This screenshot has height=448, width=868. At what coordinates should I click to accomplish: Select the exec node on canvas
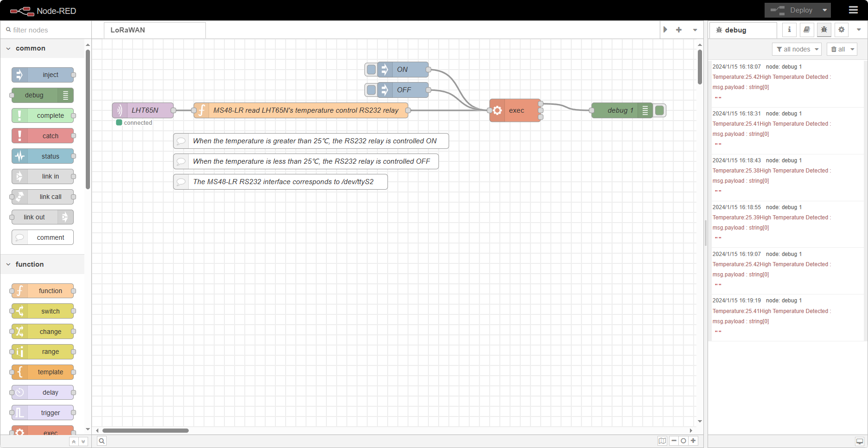tap(515, 110)
